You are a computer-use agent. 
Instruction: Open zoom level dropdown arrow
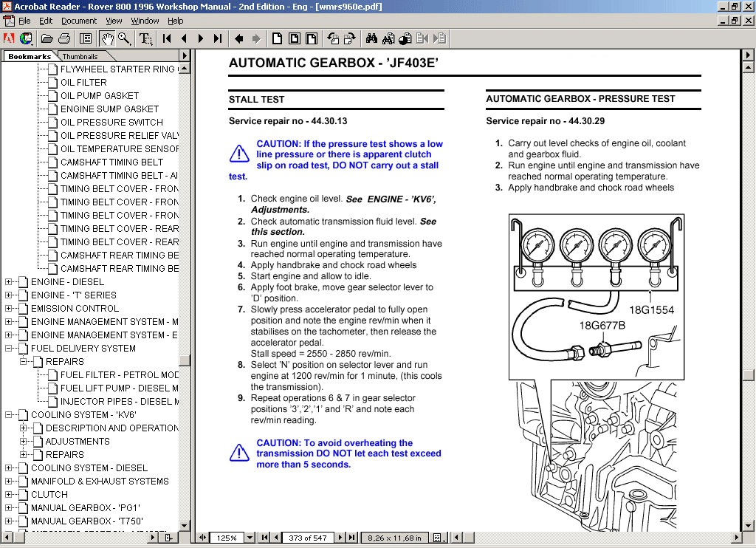click(250, 538)
